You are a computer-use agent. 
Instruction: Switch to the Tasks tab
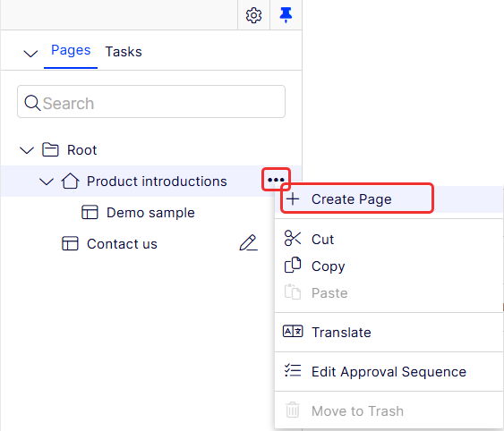click(124, 52)
